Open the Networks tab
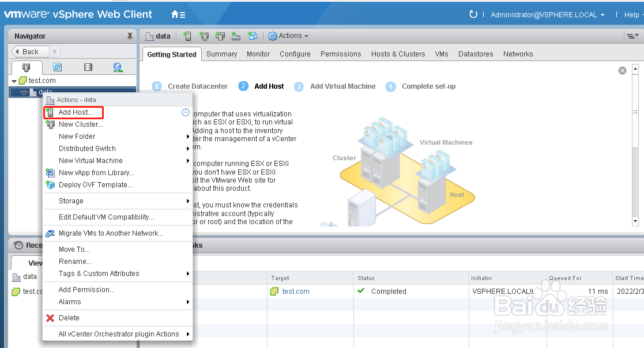This screenshot has width=644, height=348. (x=518, y=54)
